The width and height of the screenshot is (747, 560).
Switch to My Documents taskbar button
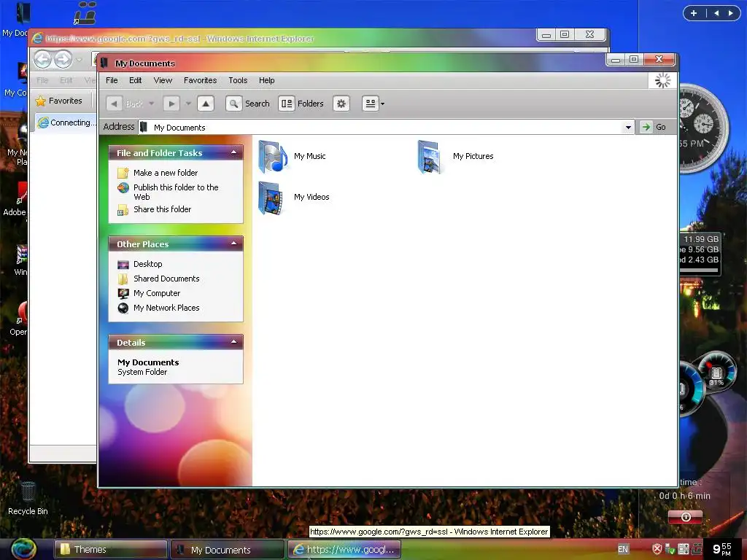[x=228, y=550]
